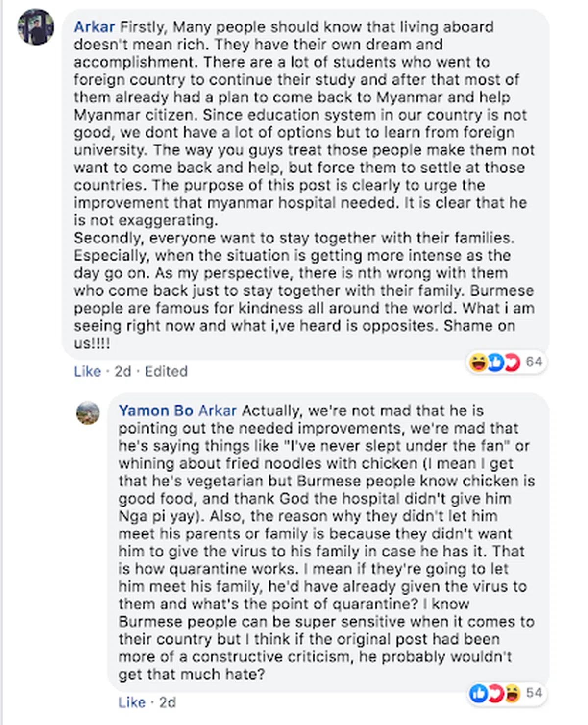This screenshot has height=725, width=588.
Task: Click the 2d timestamp under Arkar's comment
Action: pos(122,371)
